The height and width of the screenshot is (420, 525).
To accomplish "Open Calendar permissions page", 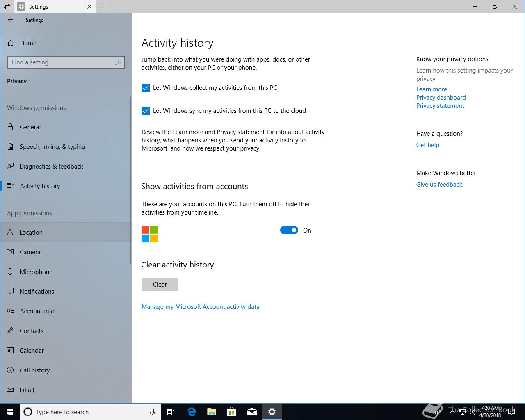I will pyautogui.click(x=66, y=350).
